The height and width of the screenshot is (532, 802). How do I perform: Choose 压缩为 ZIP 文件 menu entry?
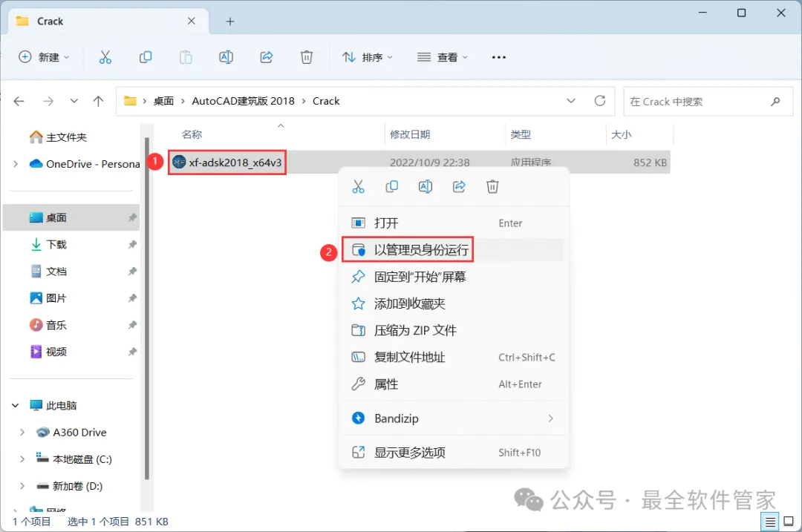453,331
